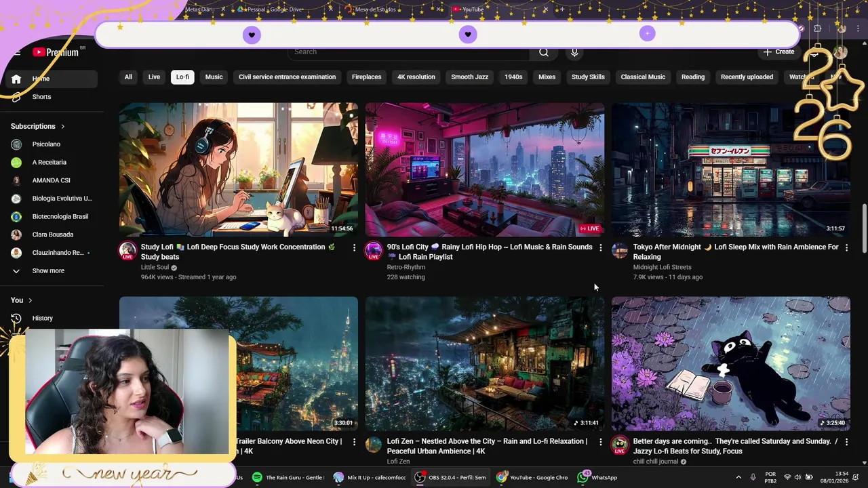Select the Live filter chip
This screenshot has width=868, height=488.
tap(154, 77)
